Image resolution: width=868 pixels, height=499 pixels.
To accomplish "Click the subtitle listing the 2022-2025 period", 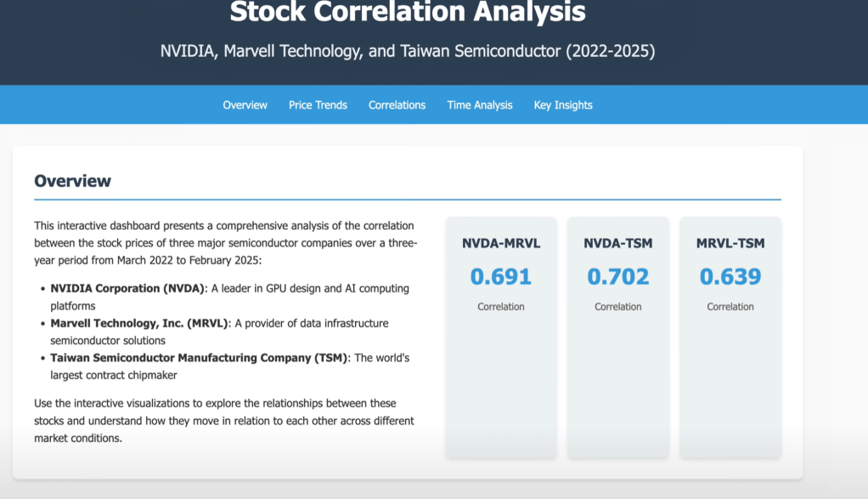I will [x=408, y=51].
